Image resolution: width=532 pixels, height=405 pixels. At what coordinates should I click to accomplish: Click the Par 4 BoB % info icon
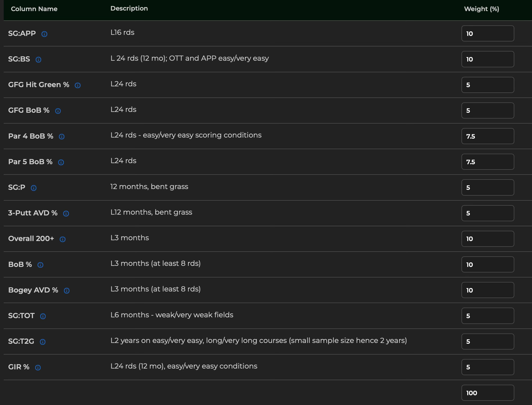(x=62, y=136)
